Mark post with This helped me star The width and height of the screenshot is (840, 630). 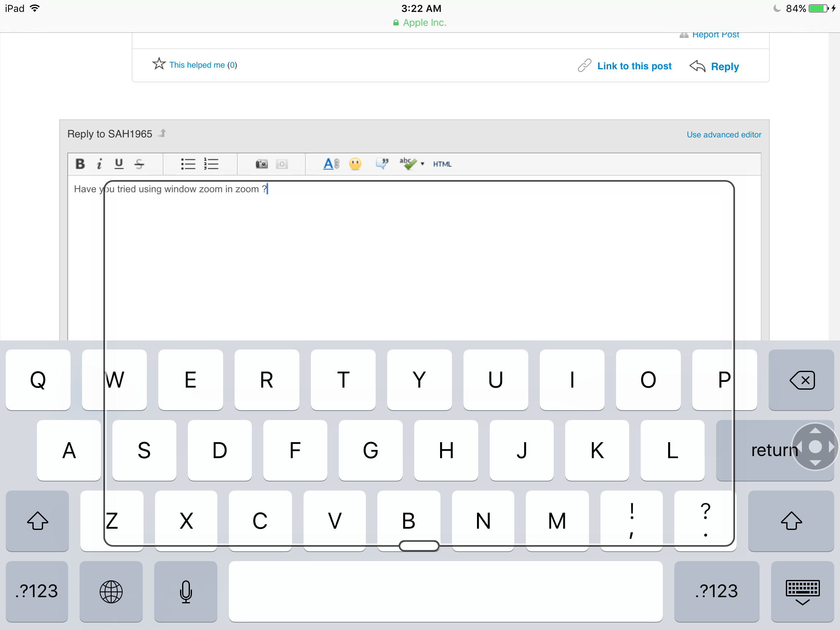[x=159, y=64]
